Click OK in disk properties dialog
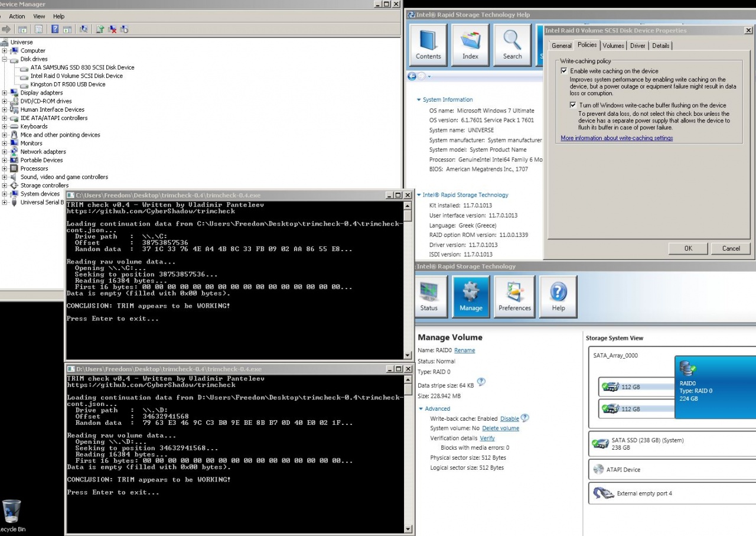756x536 pixels. pyautogui.click(x=688, y=248)
